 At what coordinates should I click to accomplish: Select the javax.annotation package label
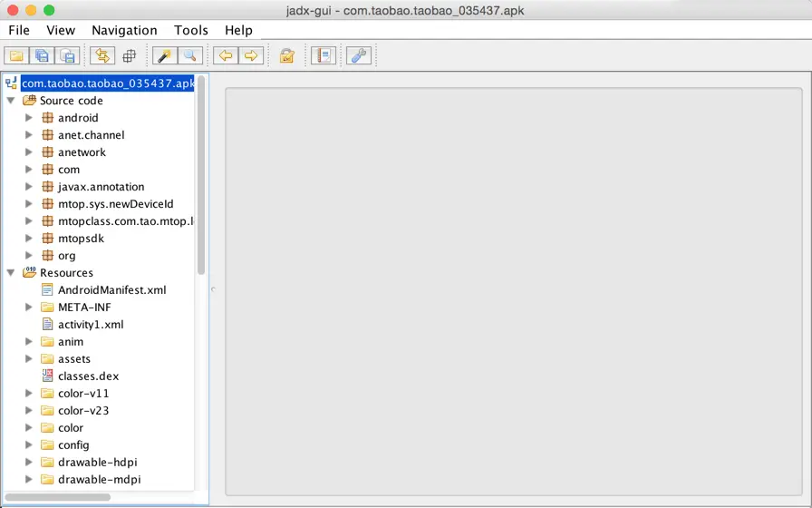pos(101,187)
